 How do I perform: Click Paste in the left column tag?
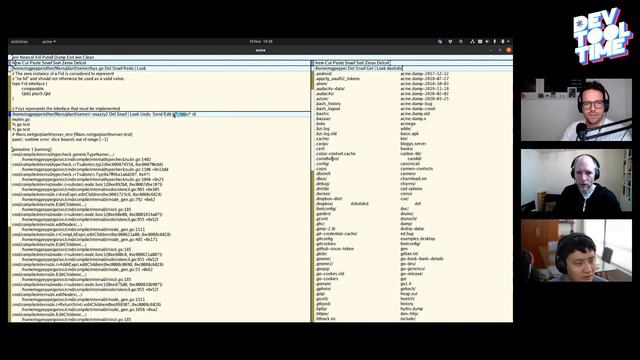pos(36,63)
